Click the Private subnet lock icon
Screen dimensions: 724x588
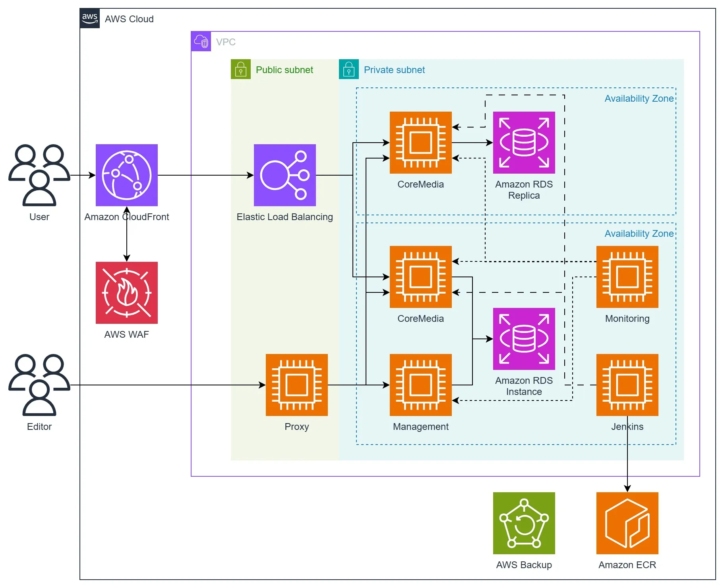point(349,69)
